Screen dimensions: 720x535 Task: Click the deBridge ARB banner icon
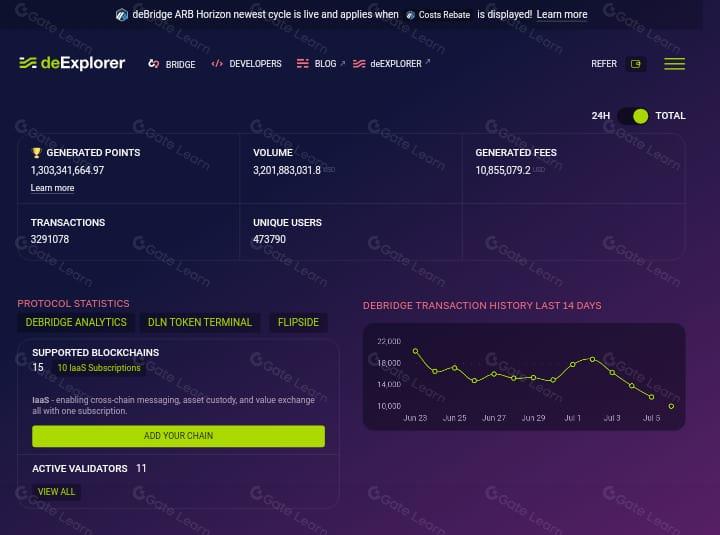122,15
